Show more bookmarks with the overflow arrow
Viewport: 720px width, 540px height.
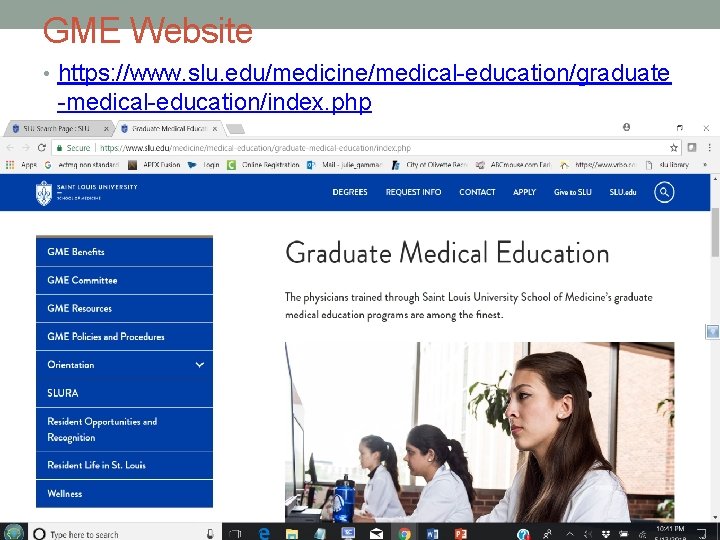pyautogui.click(x=705, y=165)
